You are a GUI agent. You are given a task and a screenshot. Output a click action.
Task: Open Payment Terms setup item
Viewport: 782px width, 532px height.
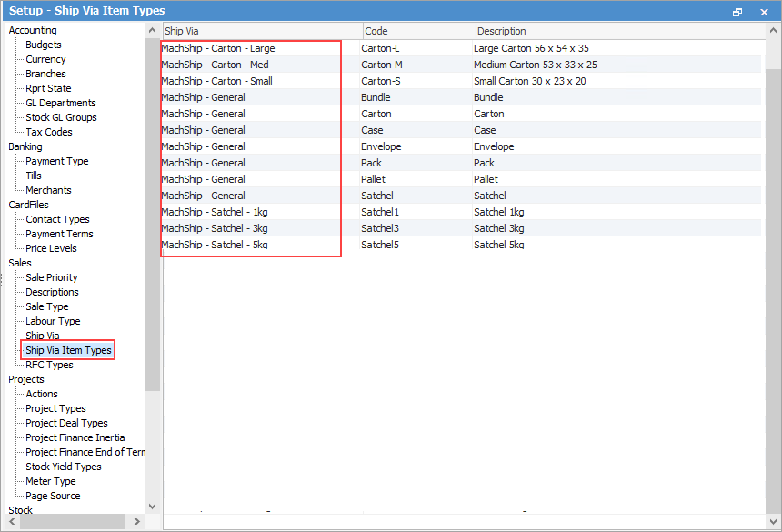point(59,234)
